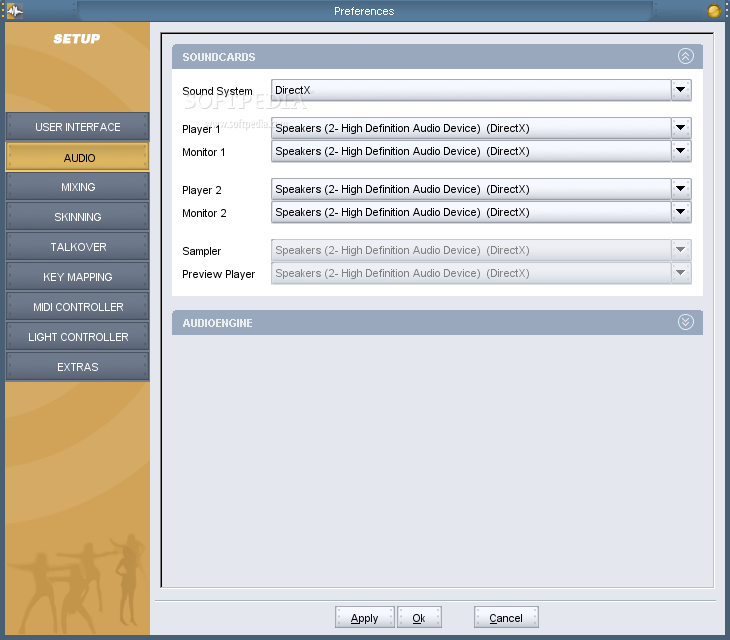The image size is (730, 640).
Task: Confirm with the Ok button
Action: coord(419,618)
